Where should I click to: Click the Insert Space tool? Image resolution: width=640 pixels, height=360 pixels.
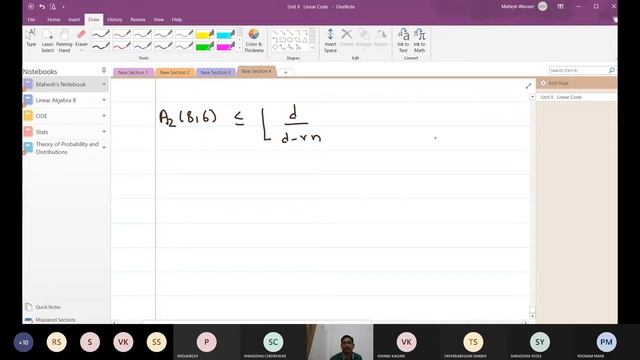330,40
